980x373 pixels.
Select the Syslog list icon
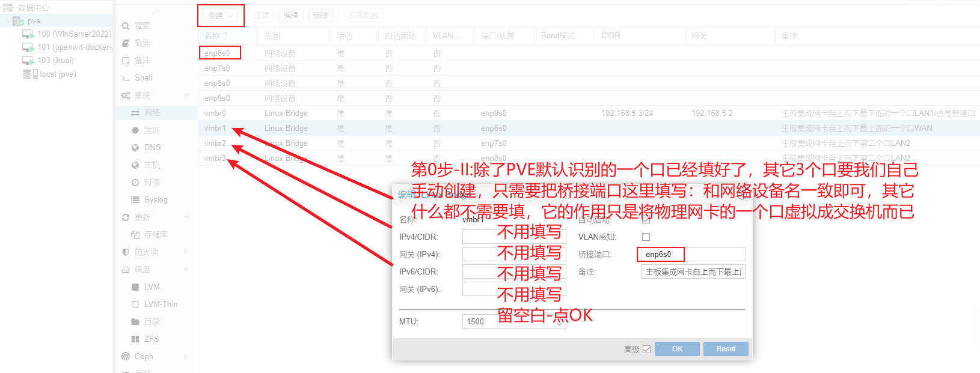[x=135, y=200]
